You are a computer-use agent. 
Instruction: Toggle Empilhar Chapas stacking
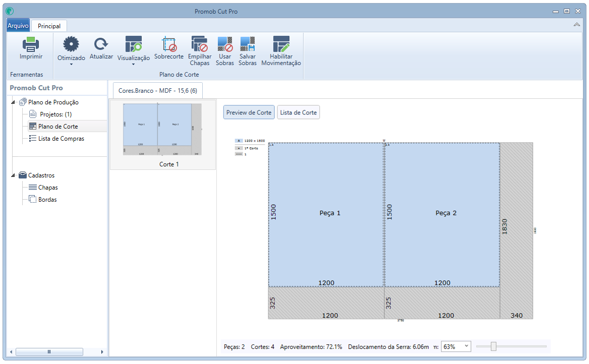(x=200, y=43)
